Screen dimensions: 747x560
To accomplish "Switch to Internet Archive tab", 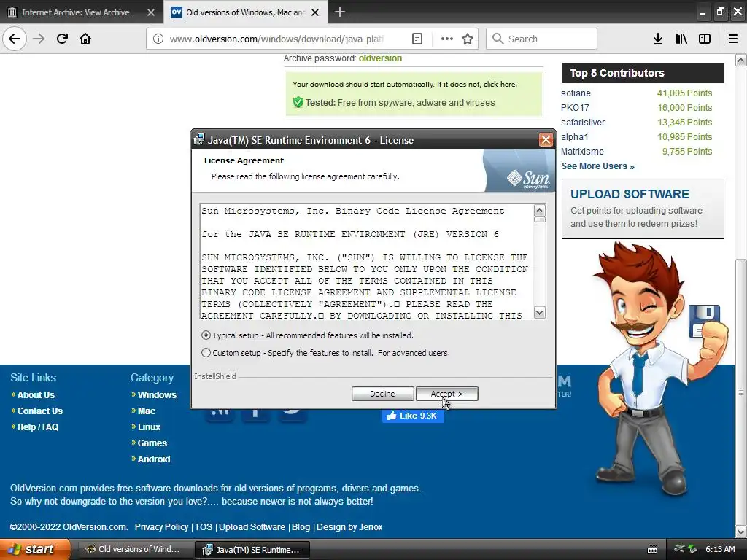I will tap(82, 12).
